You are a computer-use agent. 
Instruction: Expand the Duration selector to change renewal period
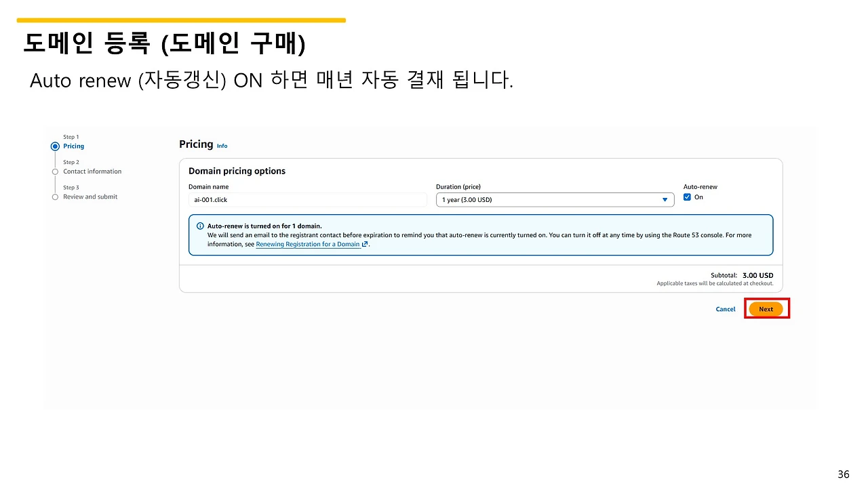coord(555,199)
